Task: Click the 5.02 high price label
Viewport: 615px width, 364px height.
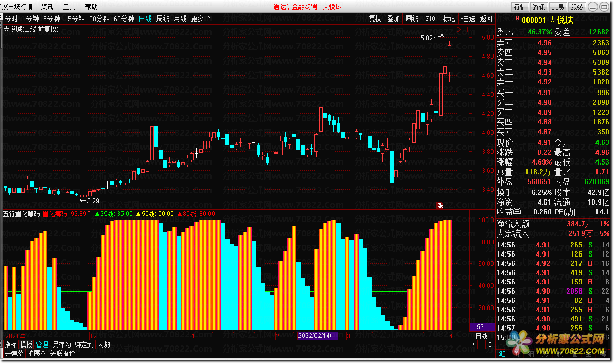Action: pos(426,38)
